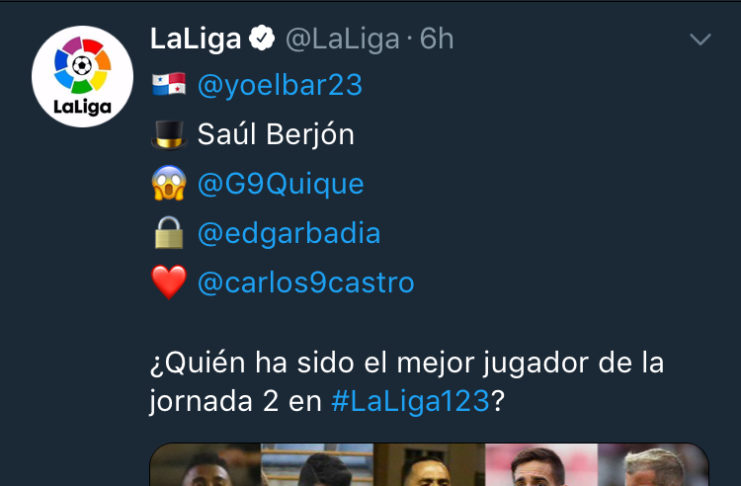Expand the tweet options chevron
Viewport: 741px width, 486px height.
[x=700, y=39]
